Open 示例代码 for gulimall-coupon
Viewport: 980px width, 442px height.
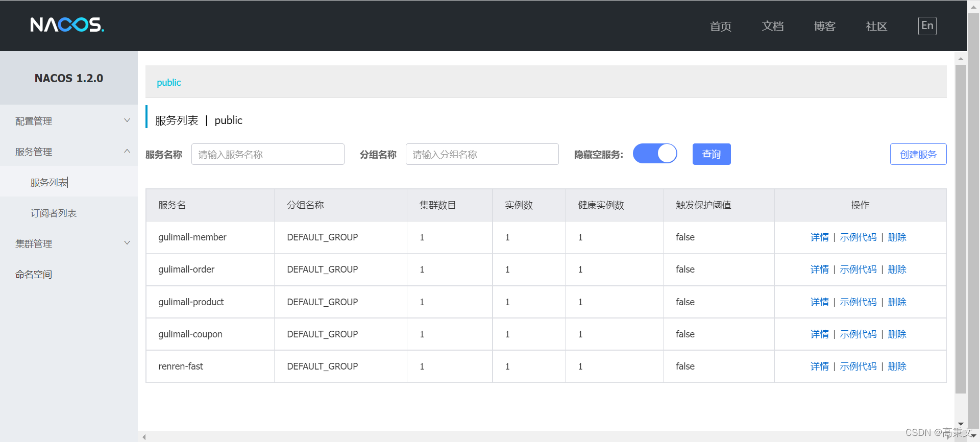coord(858,334)
